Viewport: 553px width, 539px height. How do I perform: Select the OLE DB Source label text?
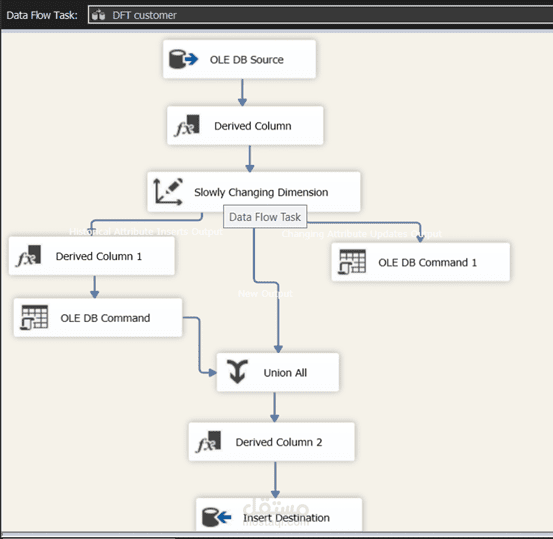pyautogui.click(x=247, y=60)
